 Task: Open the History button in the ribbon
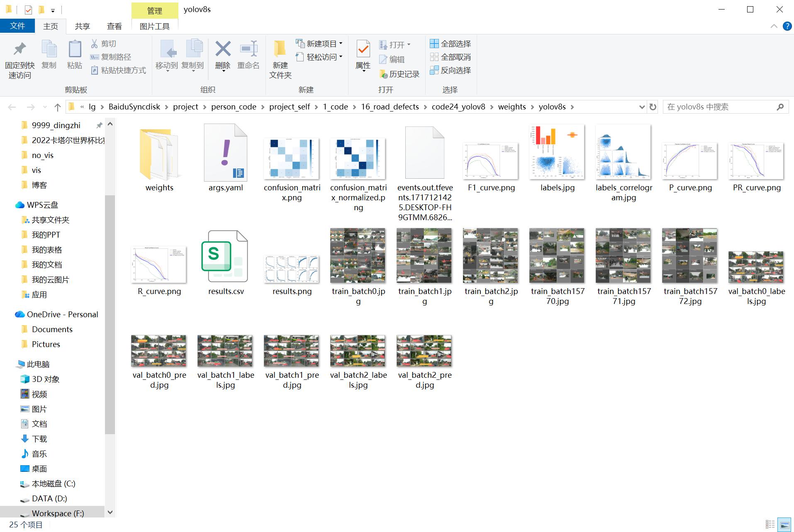[x=399, y=74]
